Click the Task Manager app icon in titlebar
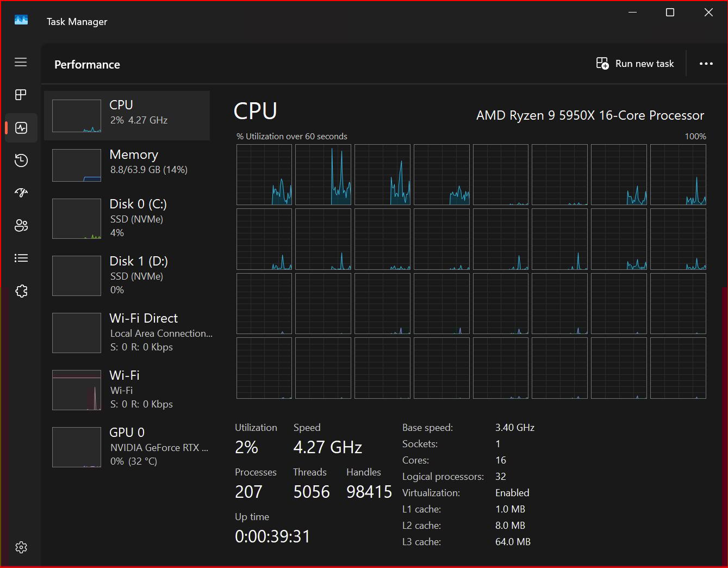The image size is (728, 568). (x=21, y=21)
